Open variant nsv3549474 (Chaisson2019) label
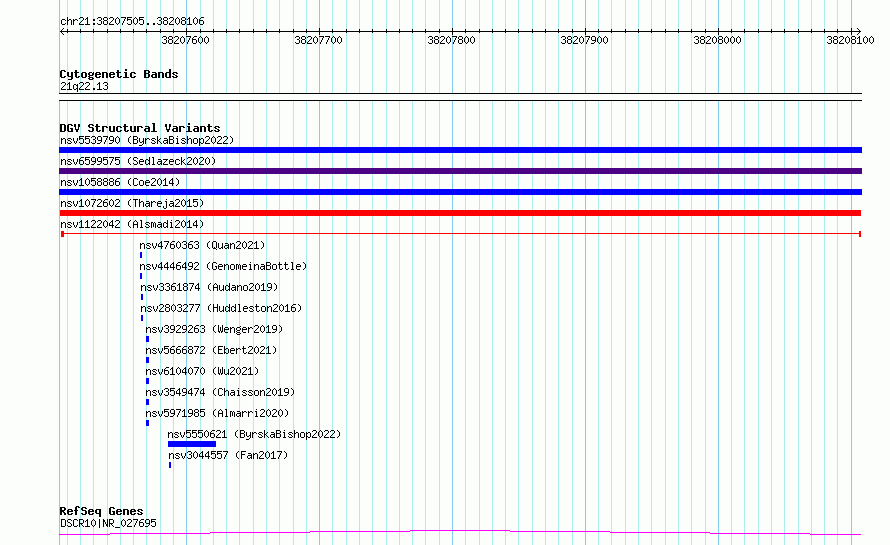This screenshot has height=545, width=890. click(x=220, y=392)
